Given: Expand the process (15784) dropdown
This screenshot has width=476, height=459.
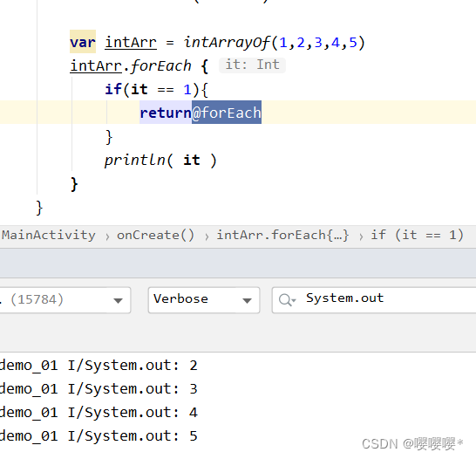Looking at the screenshot, I should 65,300.
